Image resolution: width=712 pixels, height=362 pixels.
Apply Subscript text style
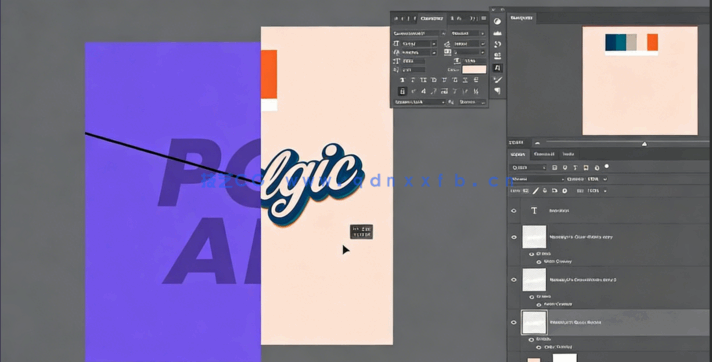pos(455,80)
